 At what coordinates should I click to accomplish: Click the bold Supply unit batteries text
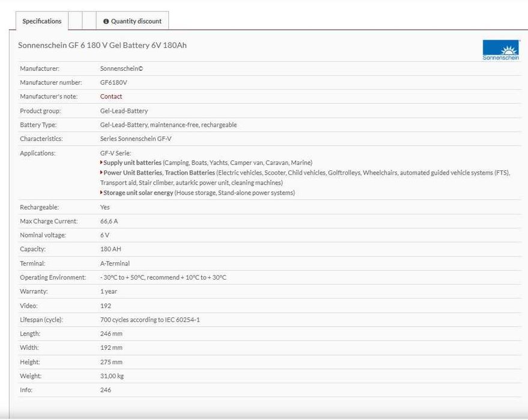tap(133, 163)
